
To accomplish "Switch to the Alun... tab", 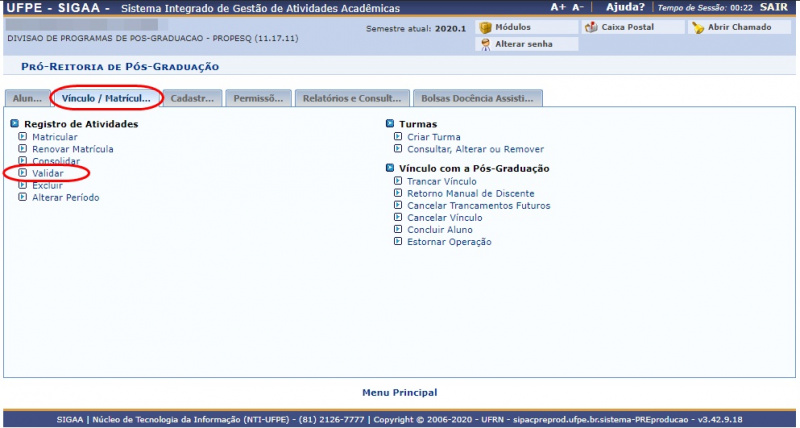I will (27, 99).
